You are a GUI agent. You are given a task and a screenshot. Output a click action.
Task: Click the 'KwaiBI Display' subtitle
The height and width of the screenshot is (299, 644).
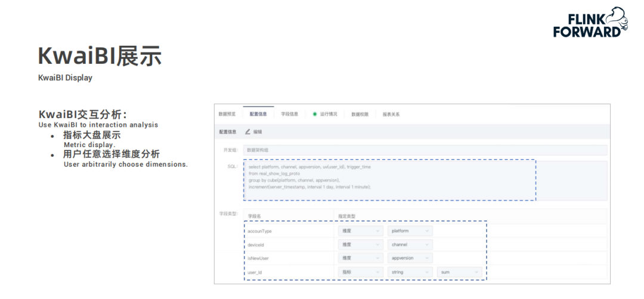pyautogui.click(x=66, y=77)
